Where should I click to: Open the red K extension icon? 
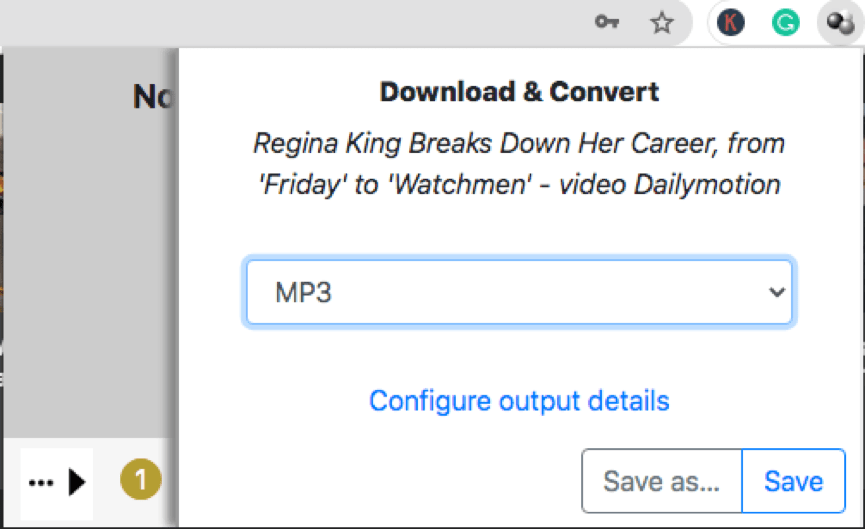(731, 23)
